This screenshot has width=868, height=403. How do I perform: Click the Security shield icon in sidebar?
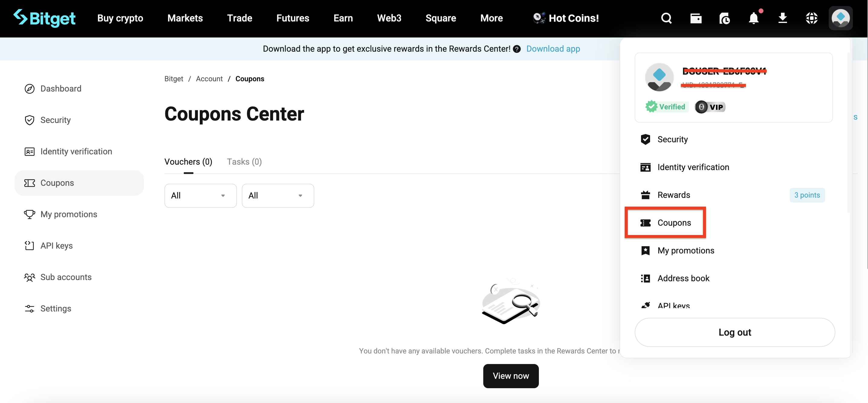[x=30, y=120]
